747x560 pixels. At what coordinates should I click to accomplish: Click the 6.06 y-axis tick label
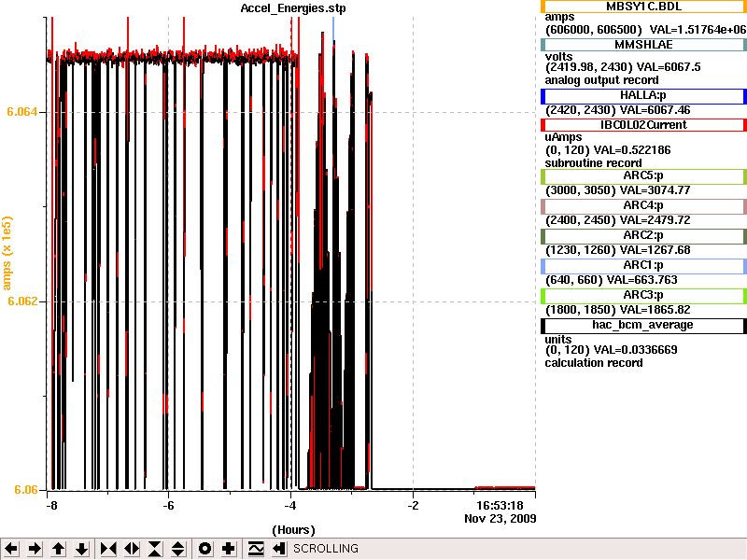point(26,489)
